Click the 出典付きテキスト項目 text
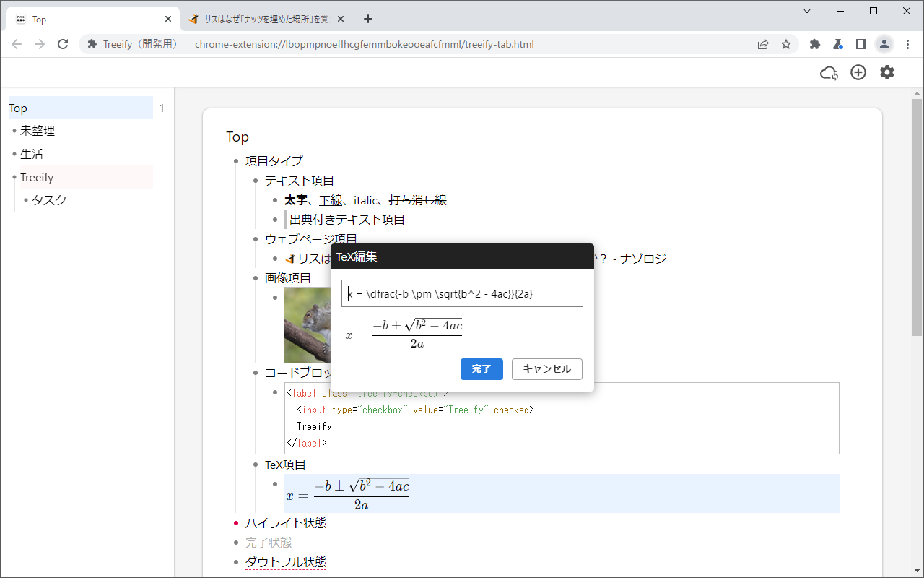The image size is (924, 578). point(347,220)
